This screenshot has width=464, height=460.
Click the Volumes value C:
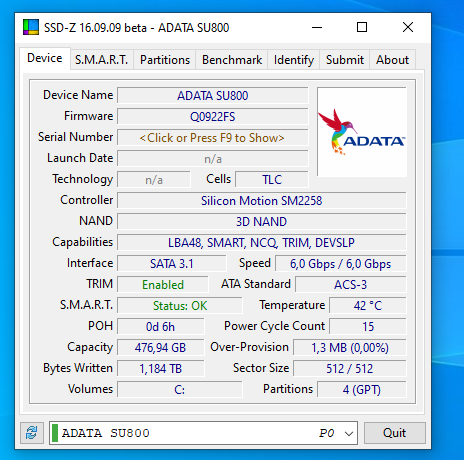click(180, 390)
